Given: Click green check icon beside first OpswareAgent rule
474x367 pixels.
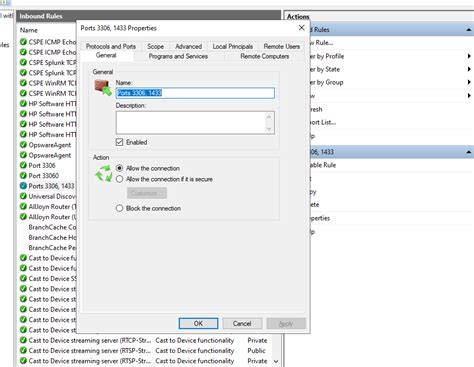Looking at the screenshot, I should [23, 145].
